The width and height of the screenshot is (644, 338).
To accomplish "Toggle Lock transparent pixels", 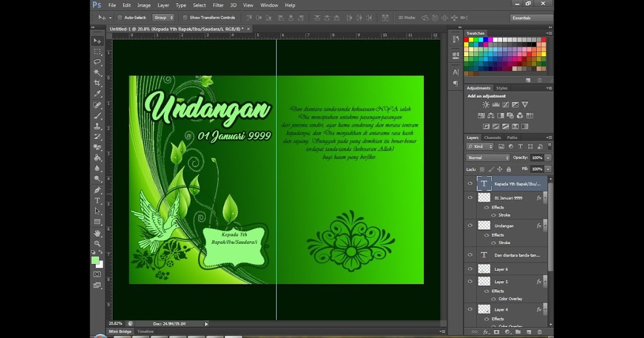I will point(481,169).
